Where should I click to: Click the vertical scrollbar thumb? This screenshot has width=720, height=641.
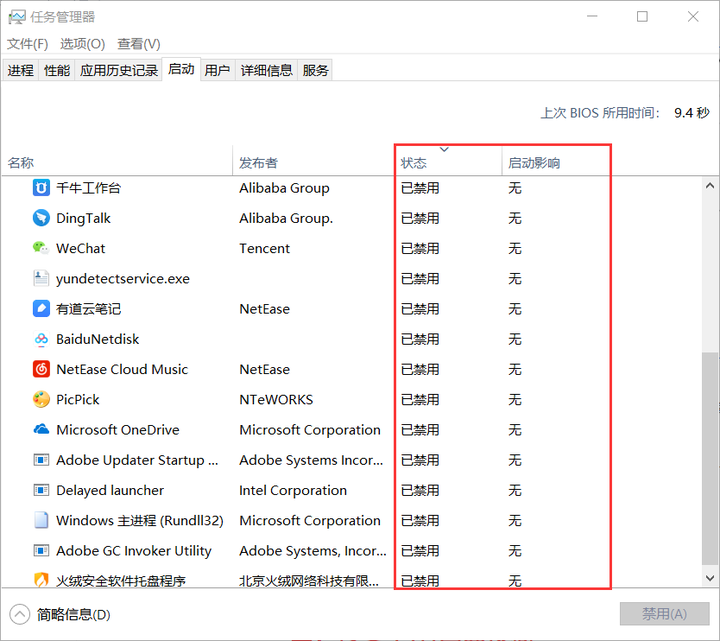[x=710, y=458]
